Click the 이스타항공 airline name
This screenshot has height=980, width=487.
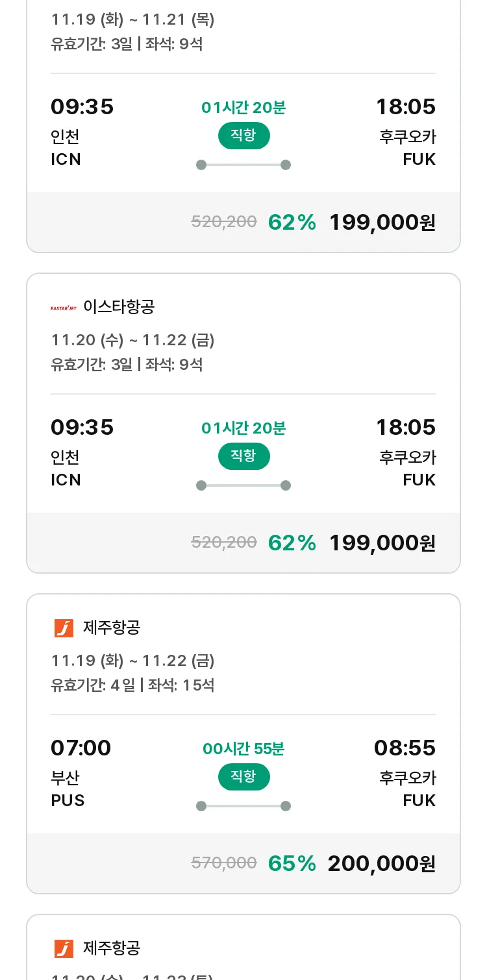coord(119,306)
